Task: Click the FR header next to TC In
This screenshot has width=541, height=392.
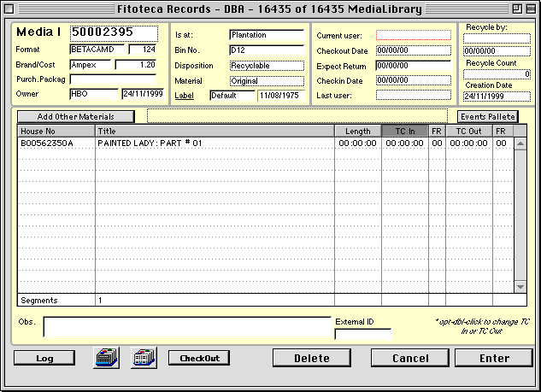Action: (x=437, y=131)
